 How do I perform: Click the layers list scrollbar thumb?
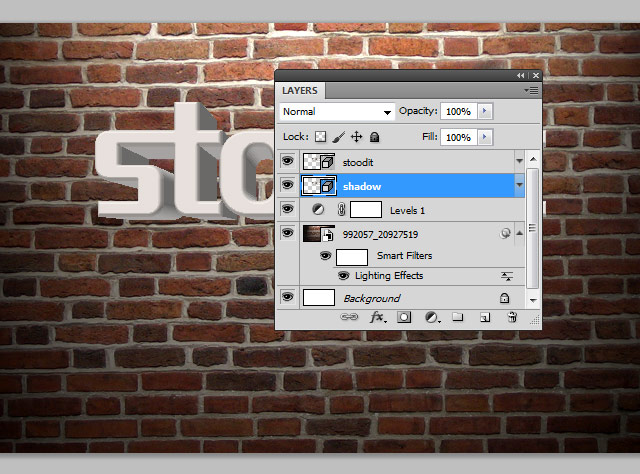(x=532, y=228)
